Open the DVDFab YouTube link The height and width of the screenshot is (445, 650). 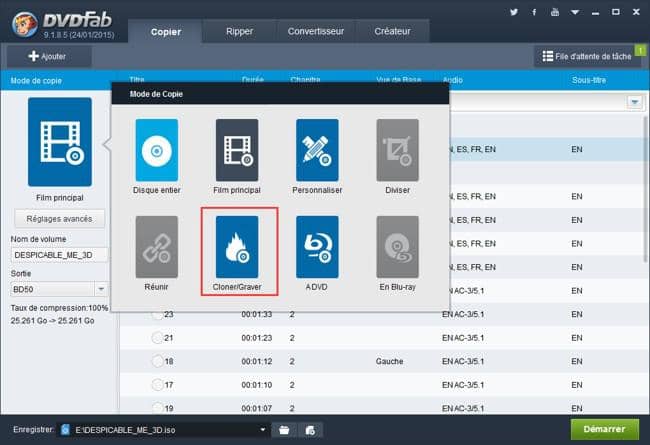(555, 12)
